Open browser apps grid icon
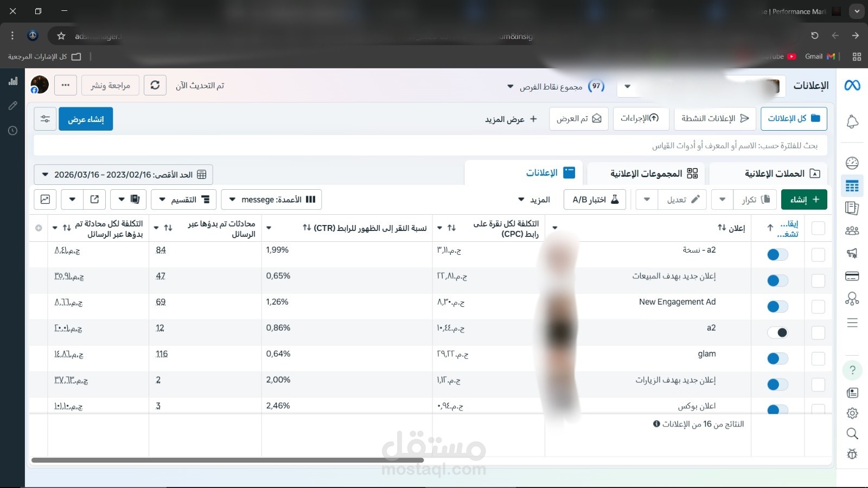The width and height of the screenshot is (868, 488). pos(857,56)
